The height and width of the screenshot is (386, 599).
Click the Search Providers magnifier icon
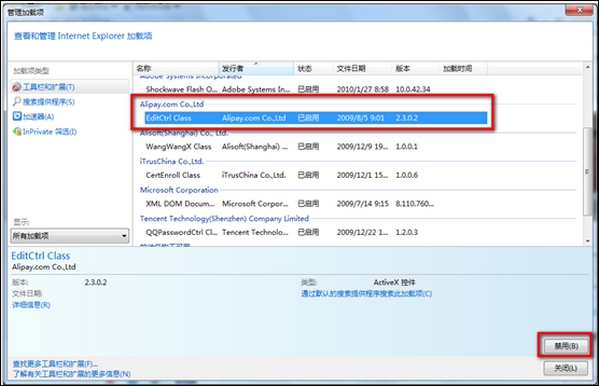(x=17, y=102)
